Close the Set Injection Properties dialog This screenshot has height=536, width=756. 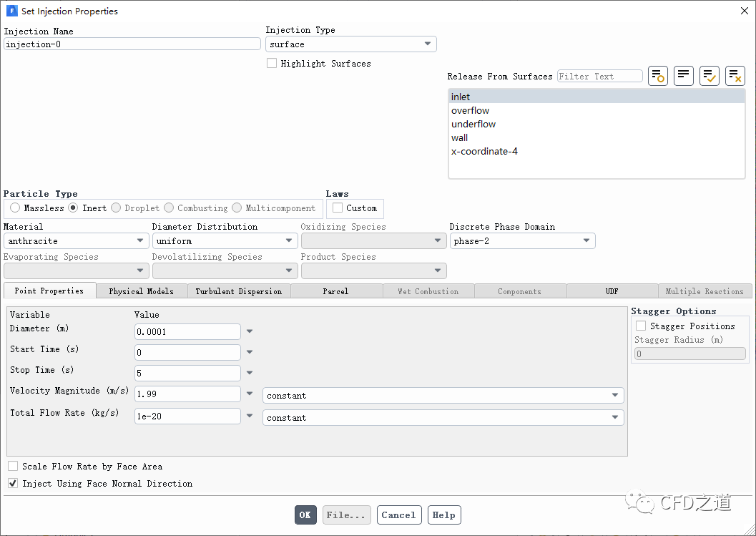[744, 11]
